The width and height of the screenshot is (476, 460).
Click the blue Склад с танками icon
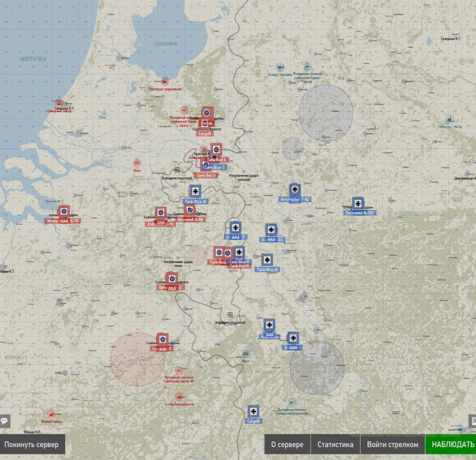point(280,67)
